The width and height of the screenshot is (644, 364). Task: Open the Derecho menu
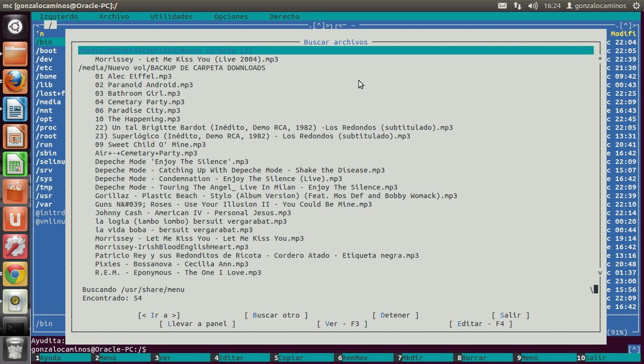coord(285,17)
